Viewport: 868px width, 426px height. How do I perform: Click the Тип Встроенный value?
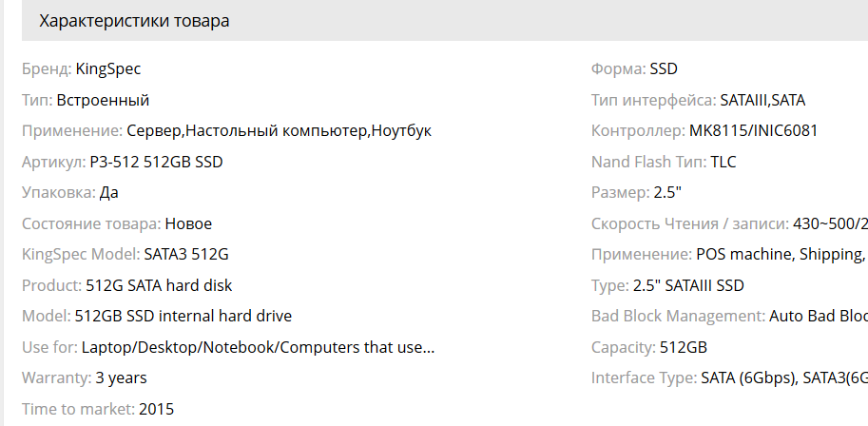click(x=103, y=100)
